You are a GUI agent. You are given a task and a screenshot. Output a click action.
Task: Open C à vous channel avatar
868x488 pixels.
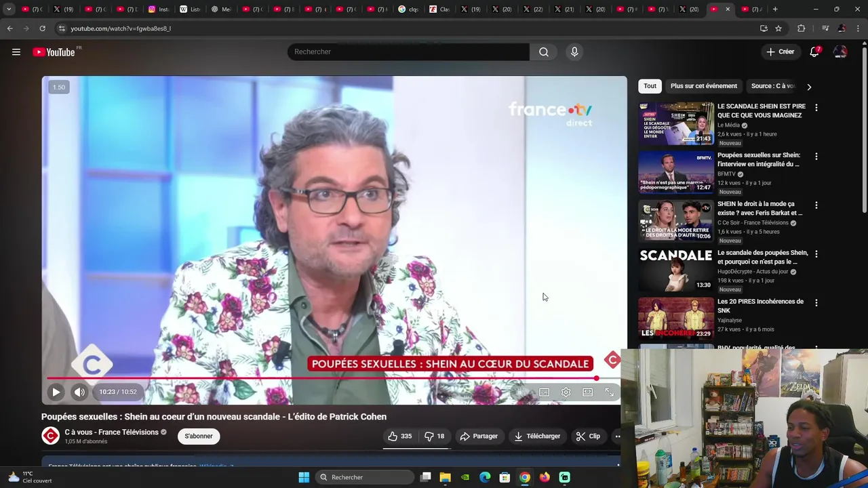tap(51, 436)
